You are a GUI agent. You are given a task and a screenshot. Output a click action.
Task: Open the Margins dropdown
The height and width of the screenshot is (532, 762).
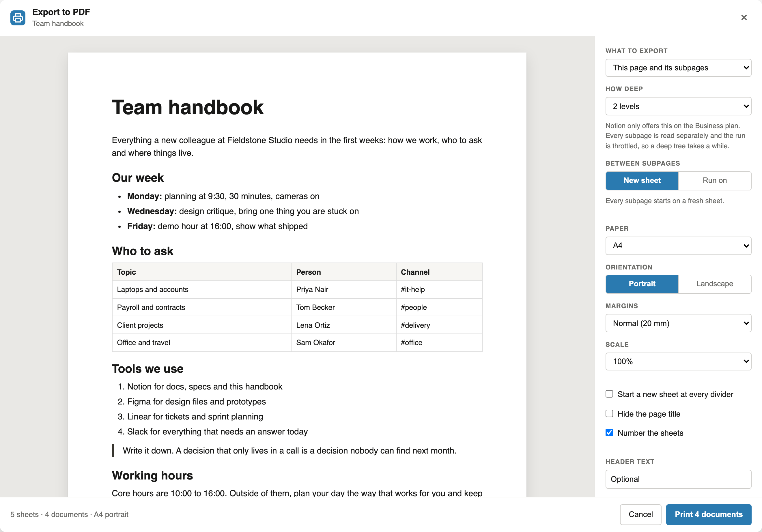coord(678,323)
